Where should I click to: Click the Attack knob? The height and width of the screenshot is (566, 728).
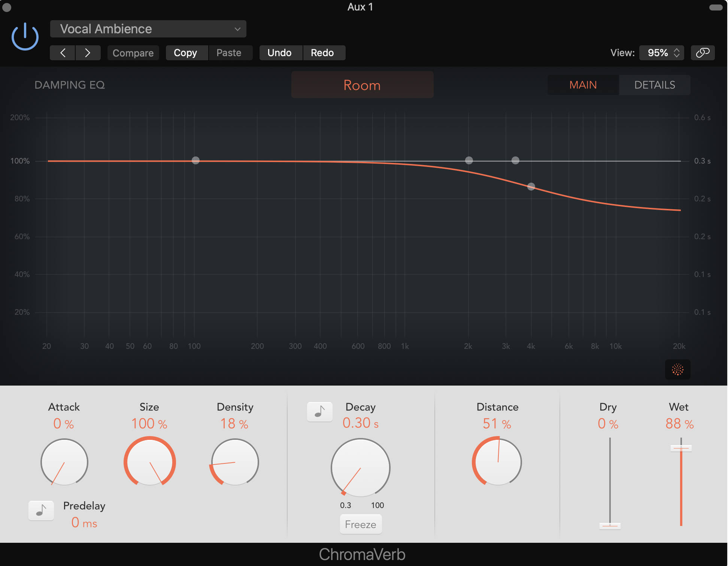64,462
